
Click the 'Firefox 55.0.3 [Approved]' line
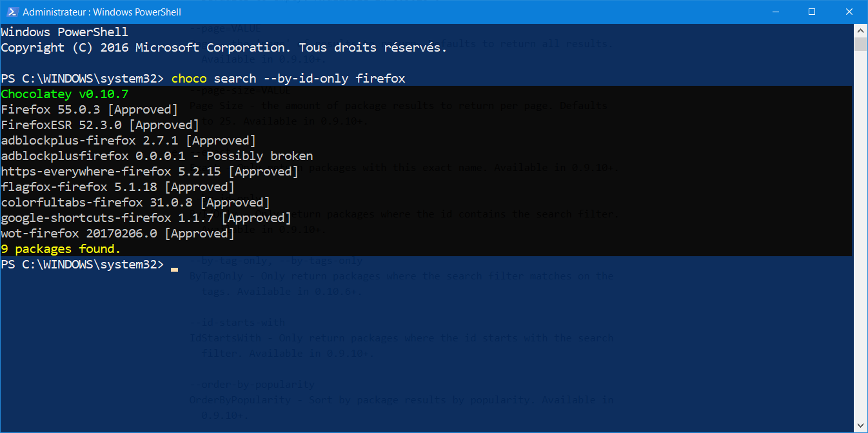click(90, 110)
